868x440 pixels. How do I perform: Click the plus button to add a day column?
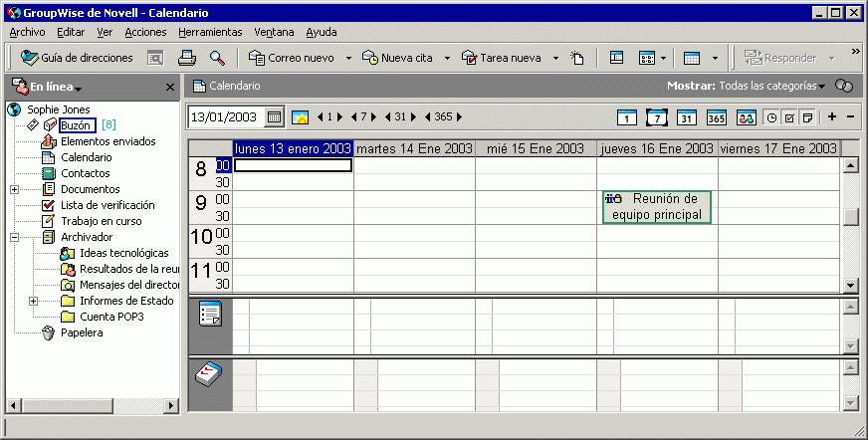(831, 116)
